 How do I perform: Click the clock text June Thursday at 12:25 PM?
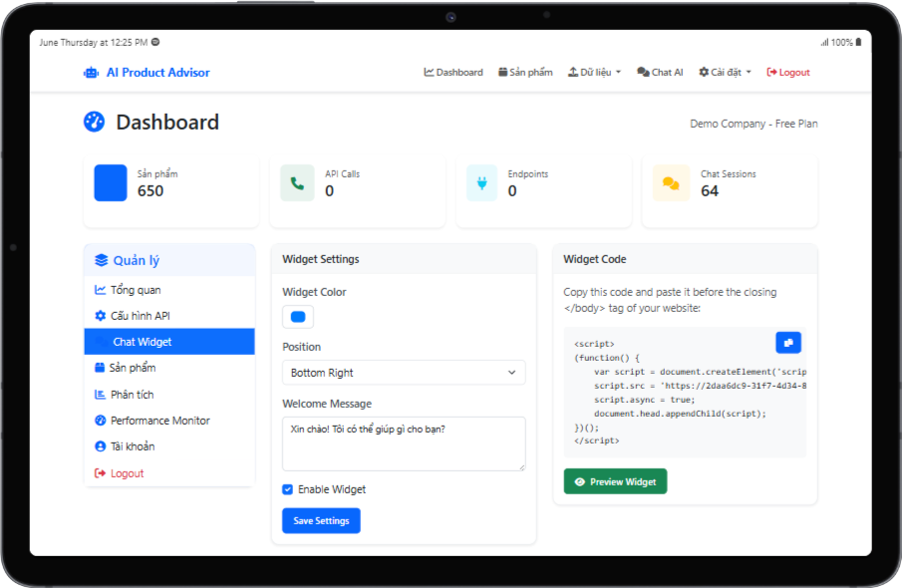pyautogui.click(x=94, y=43)
